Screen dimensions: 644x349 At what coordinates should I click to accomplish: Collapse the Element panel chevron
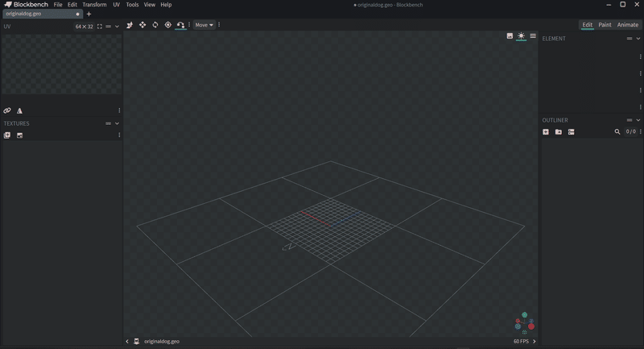[638, 39]
